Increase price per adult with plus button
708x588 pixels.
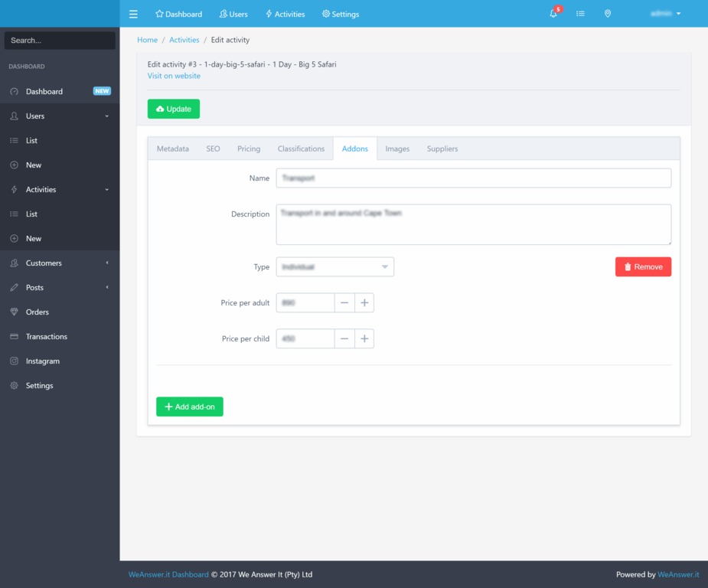[364, 303]
